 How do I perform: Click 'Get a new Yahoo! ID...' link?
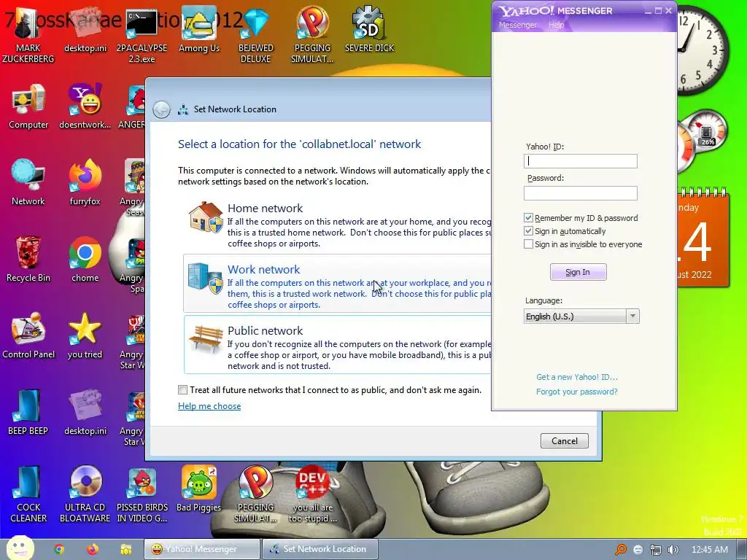(577, 377)
